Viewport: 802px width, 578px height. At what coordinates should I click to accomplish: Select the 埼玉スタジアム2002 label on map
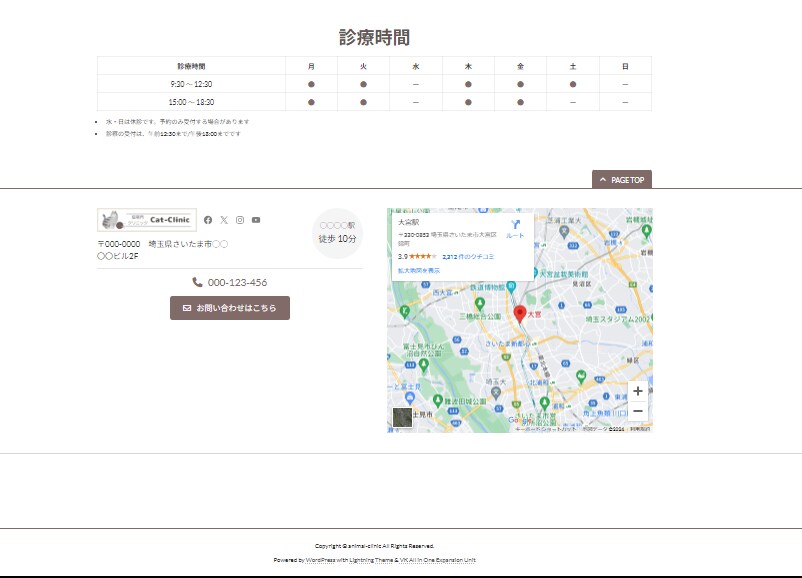click(617, 319)
